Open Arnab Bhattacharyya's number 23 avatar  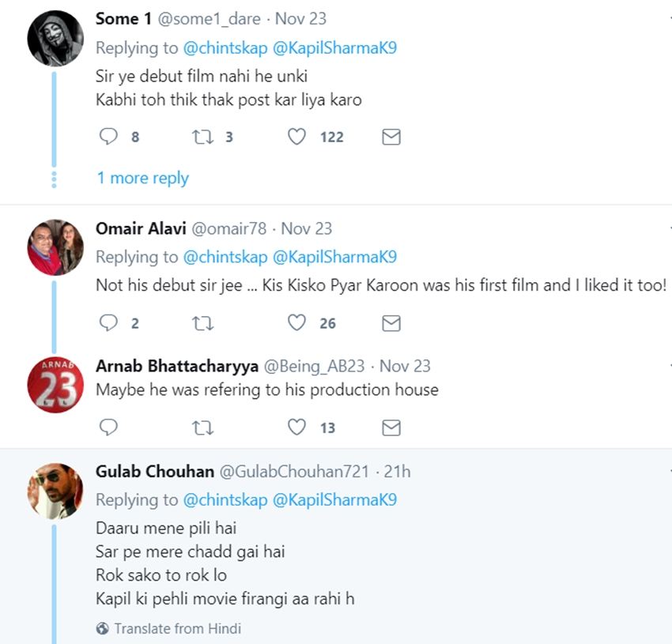tap(55, 385)
